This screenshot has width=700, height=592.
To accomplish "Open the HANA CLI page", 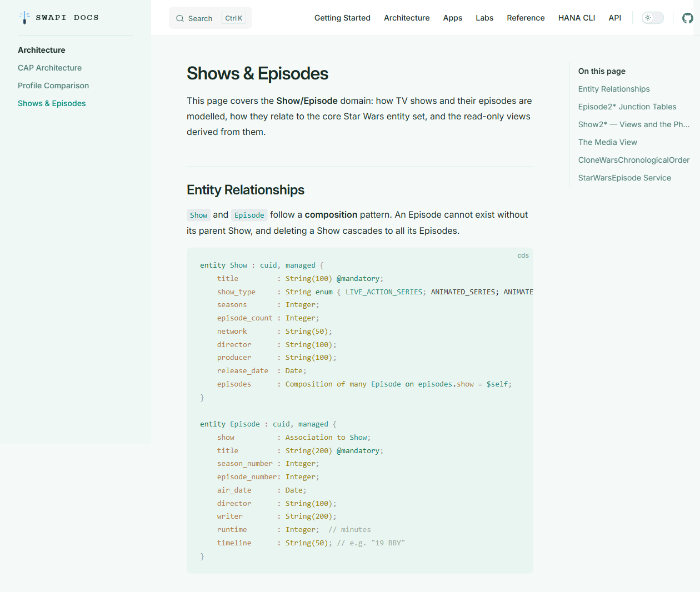I will 576,18.
